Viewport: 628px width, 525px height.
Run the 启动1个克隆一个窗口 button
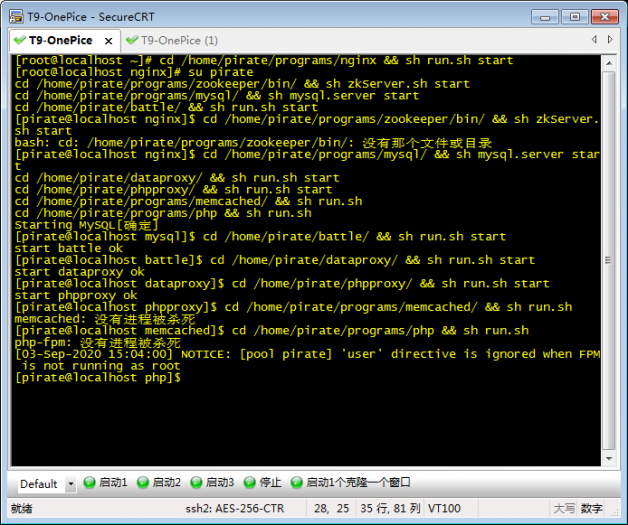(351, 483)
